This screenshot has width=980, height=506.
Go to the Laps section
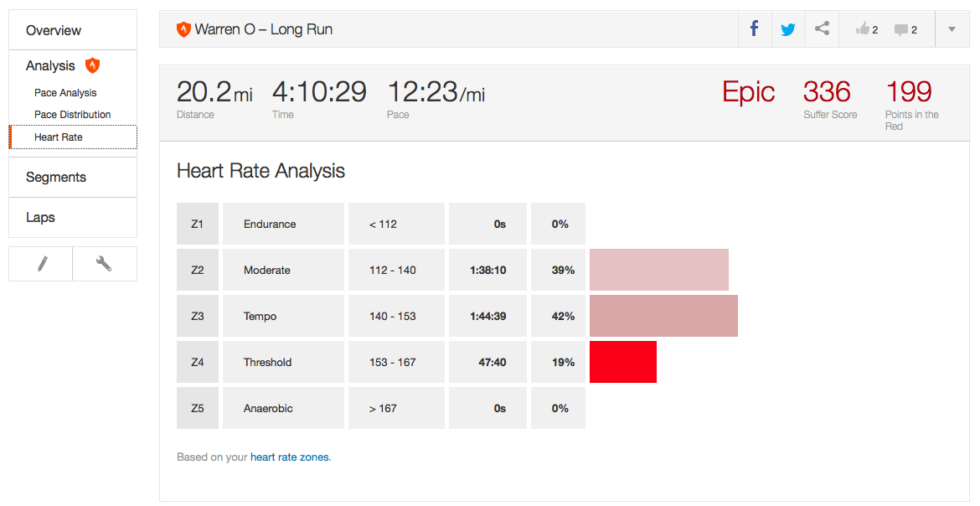40,217
